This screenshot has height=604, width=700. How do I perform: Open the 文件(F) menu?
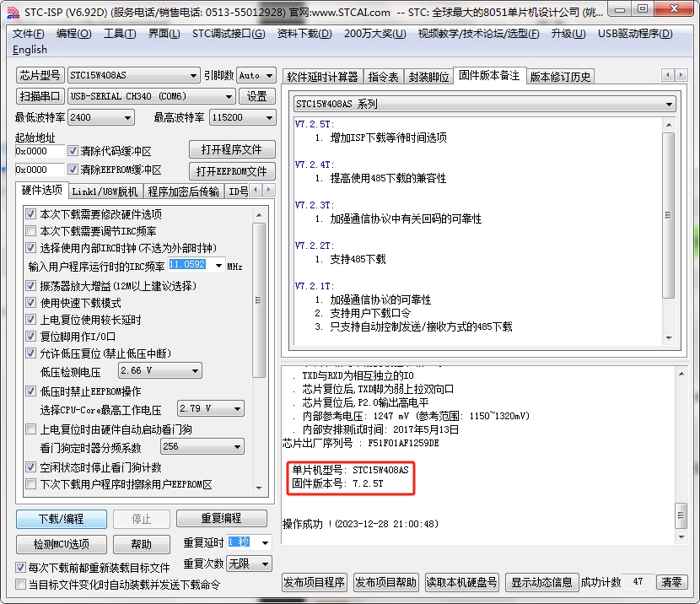[x=29, y=34]
